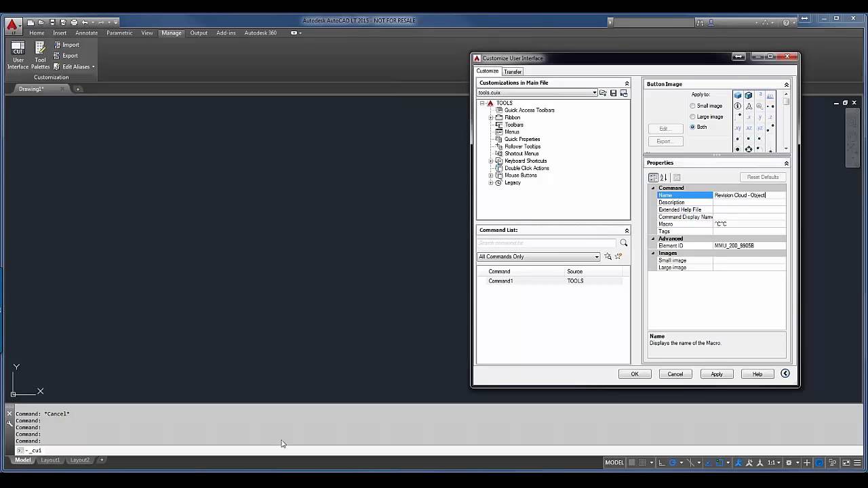
Task: Open the User Interface (CUI) tool
Action: point(18,55)
